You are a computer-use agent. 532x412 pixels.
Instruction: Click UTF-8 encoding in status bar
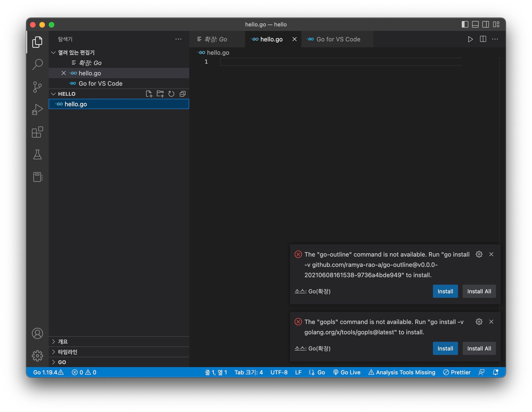pos(279,372)
